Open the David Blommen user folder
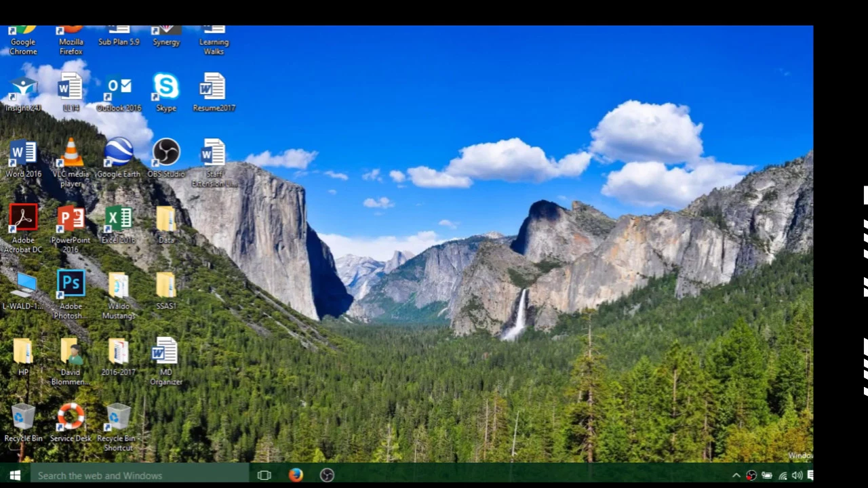This screenshot has width=868, height=488. [71, 361]
